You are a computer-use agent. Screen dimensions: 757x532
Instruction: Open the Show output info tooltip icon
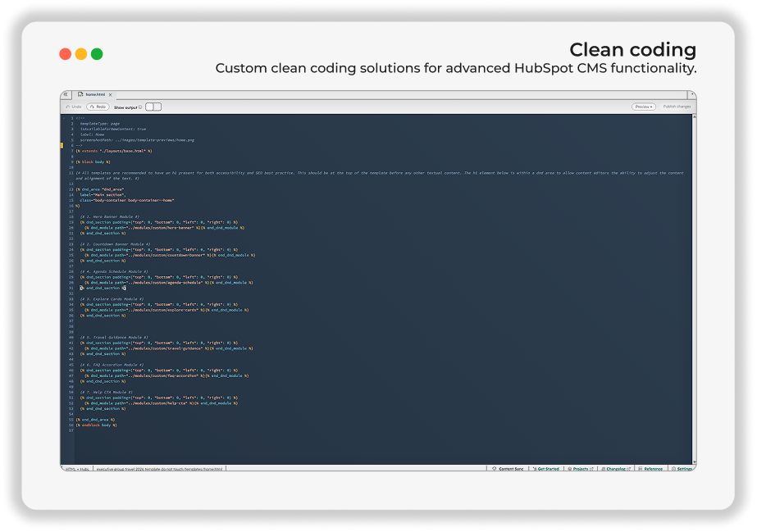140,107
